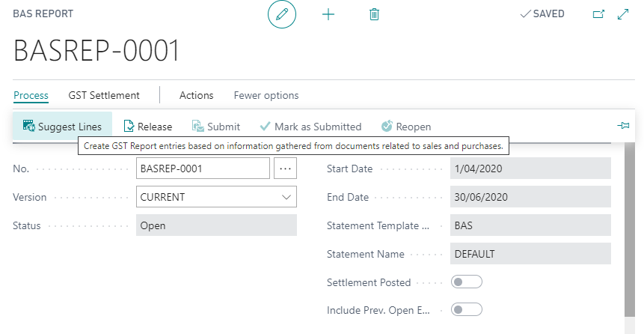
Task: Open the report in a new window
Action: pos(598,14)
